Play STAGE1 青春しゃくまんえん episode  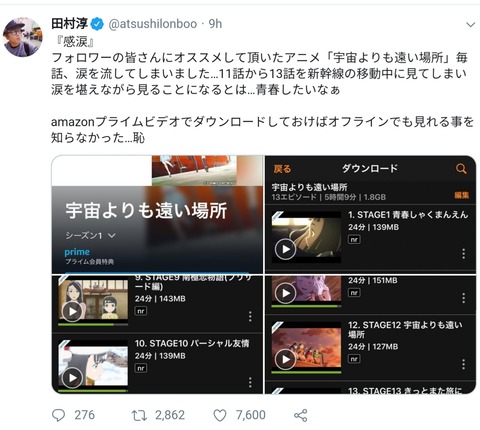pyautogui.click(x=285, y=249)
